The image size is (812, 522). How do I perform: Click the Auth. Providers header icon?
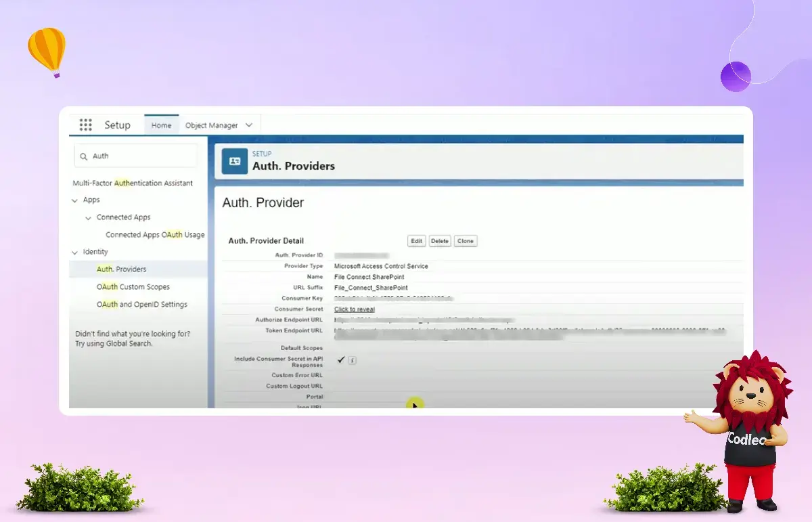[234, 161]
